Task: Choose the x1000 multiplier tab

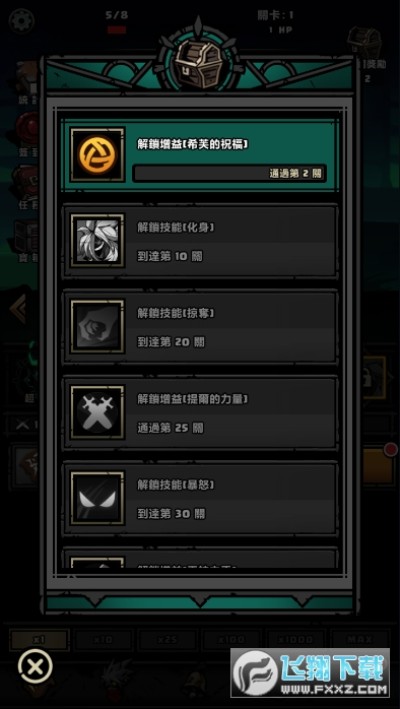Action: point(296,639)
